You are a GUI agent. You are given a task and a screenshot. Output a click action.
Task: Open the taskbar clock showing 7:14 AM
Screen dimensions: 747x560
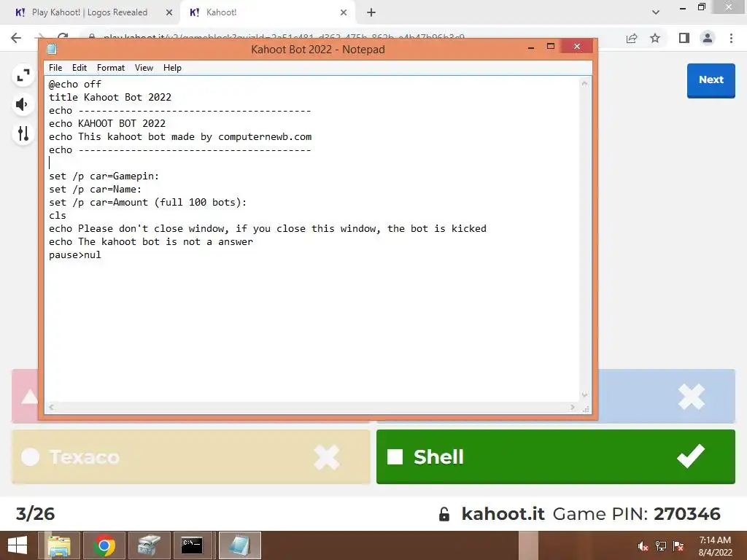(x=715, y=546)
